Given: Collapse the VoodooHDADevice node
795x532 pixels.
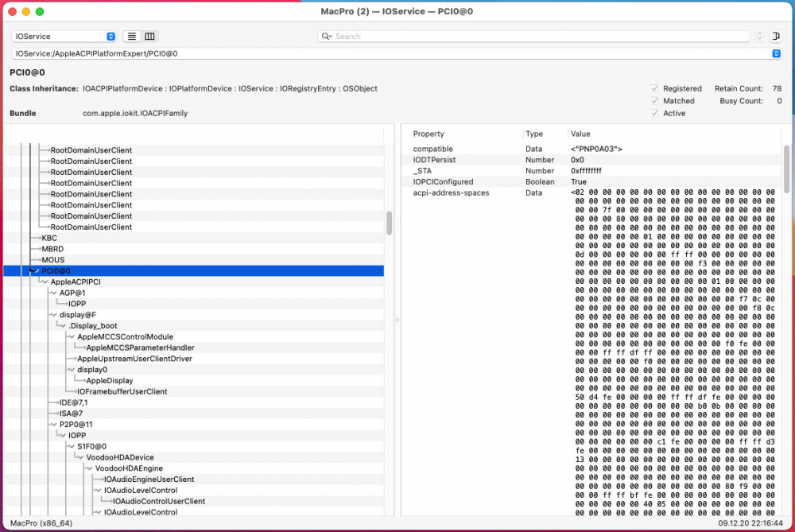Looking at the screenshot, I should tap(80, 457).
